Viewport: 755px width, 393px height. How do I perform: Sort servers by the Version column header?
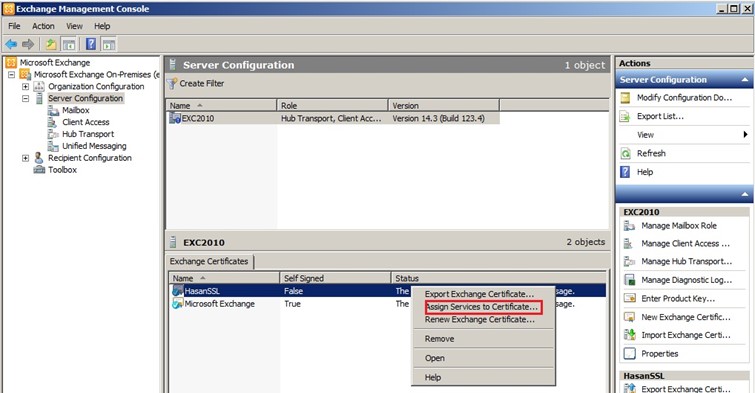pyautogui.click(x=443, y=105)
